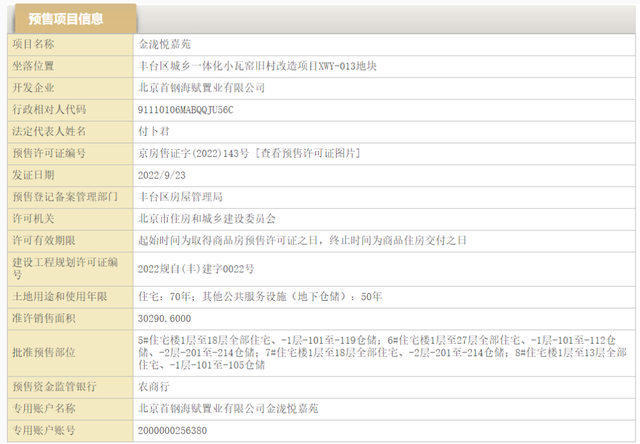Click the 专用账户账号 label
The height and width of the screenshot is (444, 640).
point(44,430)
